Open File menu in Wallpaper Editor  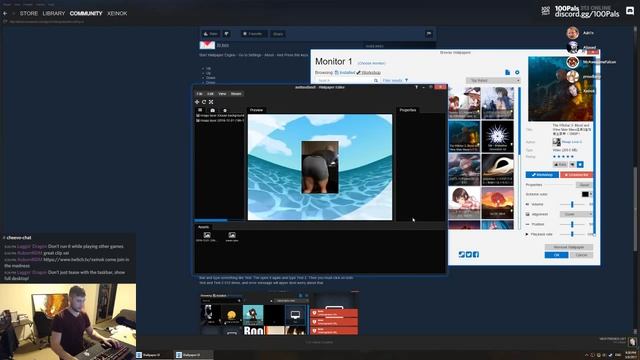199,94
